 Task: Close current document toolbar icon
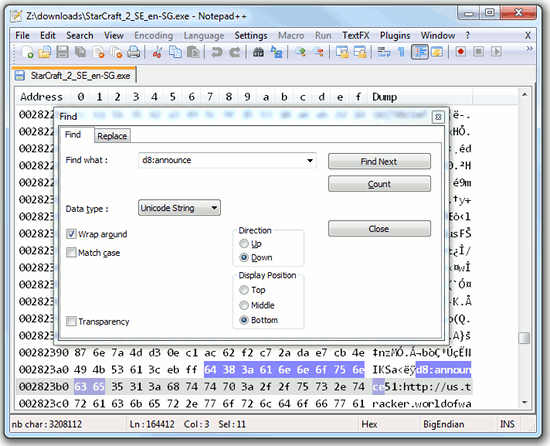tap(99, 52)
